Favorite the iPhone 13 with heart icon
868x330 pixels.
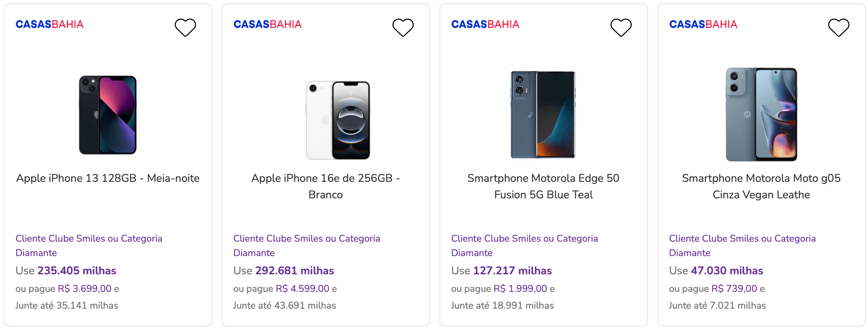tap(185, 27)
